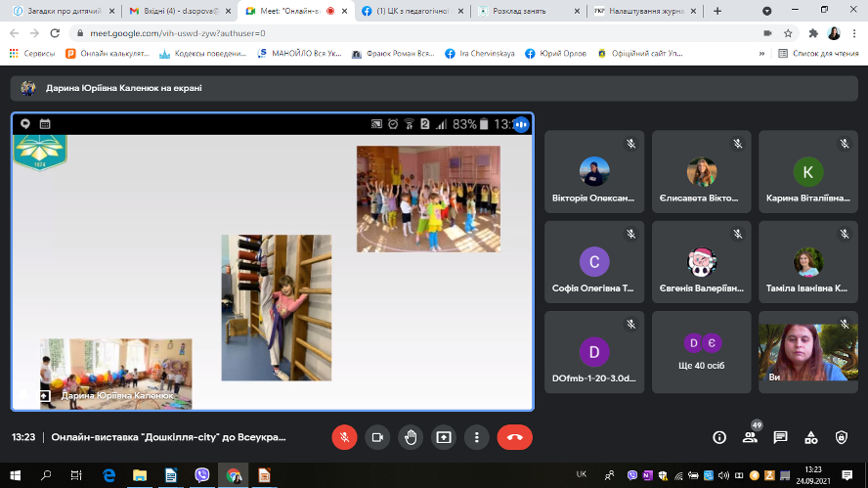Click options on shared presentation tile
Image resolution: width=868 pixels, height=488 pixels.
(x=521, y=124)
